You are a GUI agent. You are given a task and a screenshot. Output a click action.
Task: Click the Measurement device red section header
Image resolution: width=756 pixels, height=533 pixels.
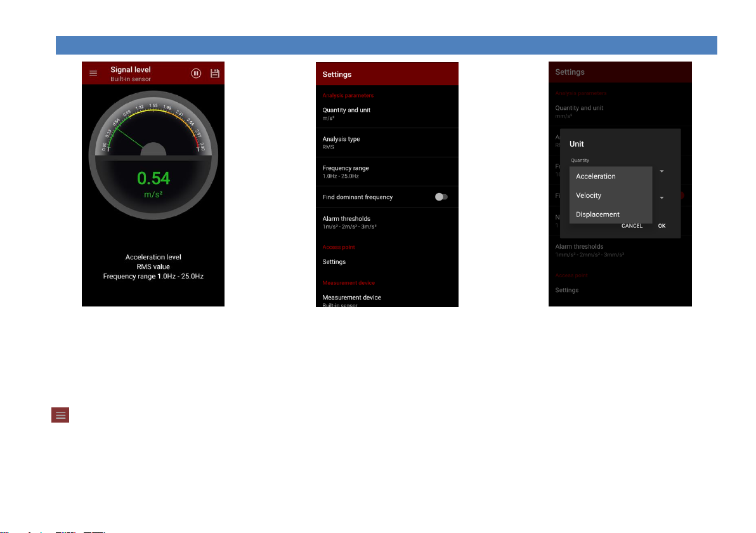point(348,282)
